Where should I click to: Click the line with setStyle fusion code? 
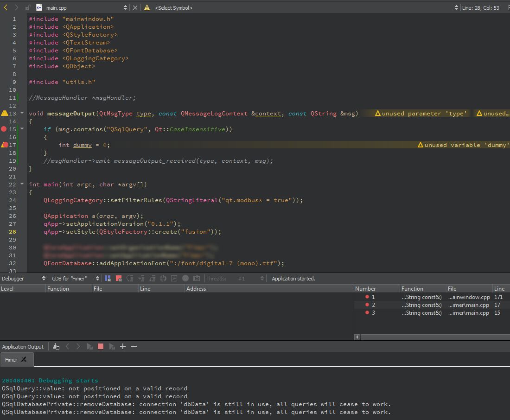132,232
